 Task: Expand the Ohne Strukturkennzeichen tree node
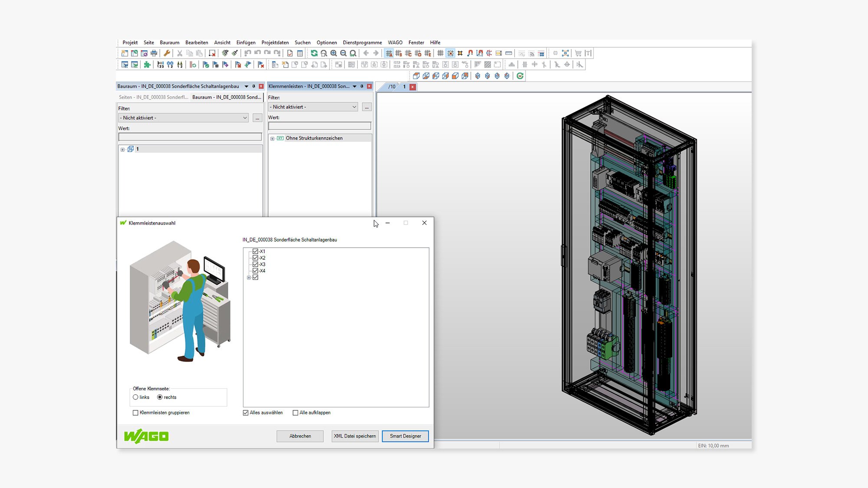[x=272, y=138]
